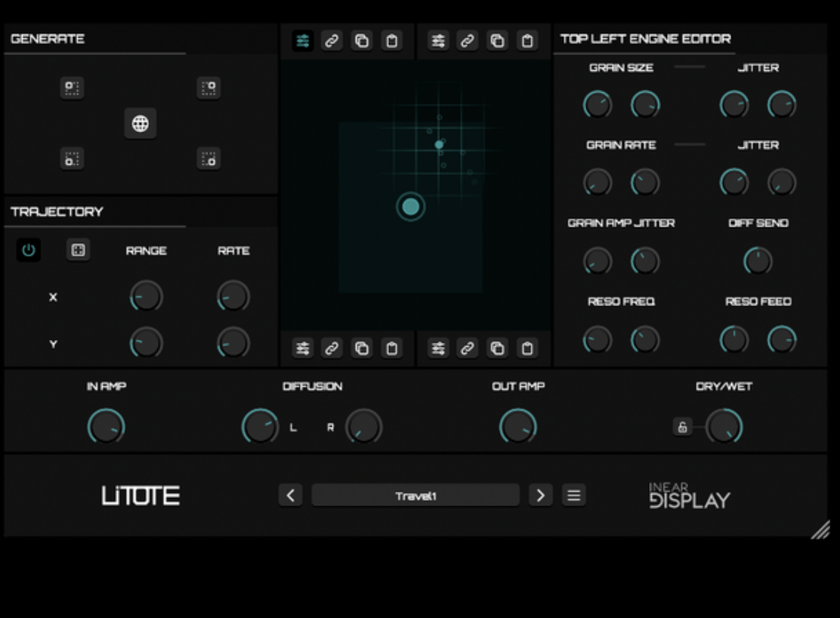The width and height of the screenshot is (840, 618).
Task: Click the top-left engine copy icon
Action: [x=362, y=41]
